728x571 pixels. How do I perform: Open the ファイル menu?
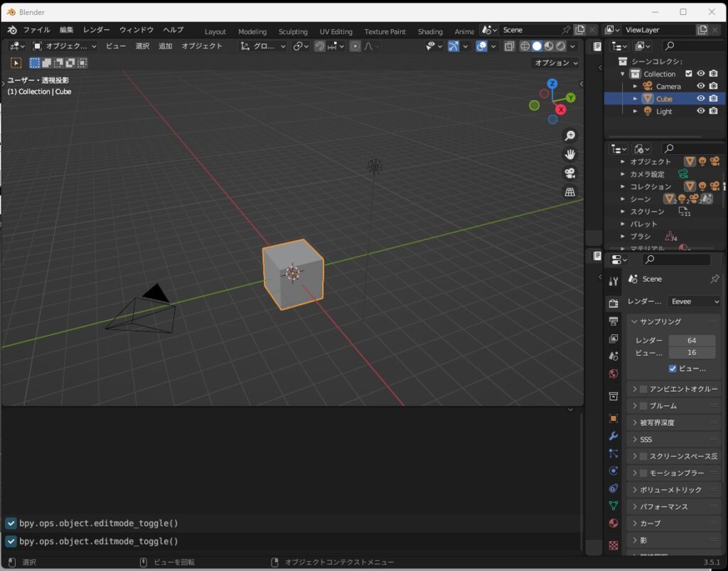[36, 30]
